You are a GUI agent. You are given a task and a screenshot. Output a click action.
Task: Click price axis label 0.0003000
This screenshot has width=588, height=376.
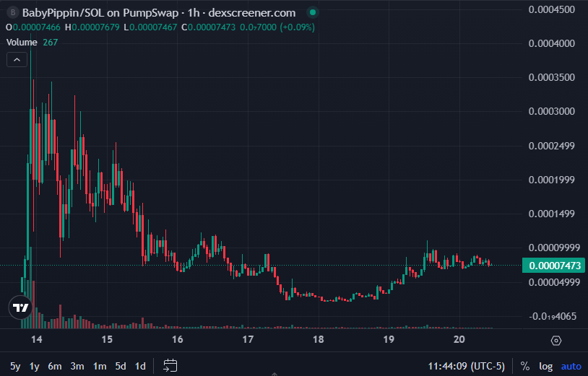click(x=552, y=112)
